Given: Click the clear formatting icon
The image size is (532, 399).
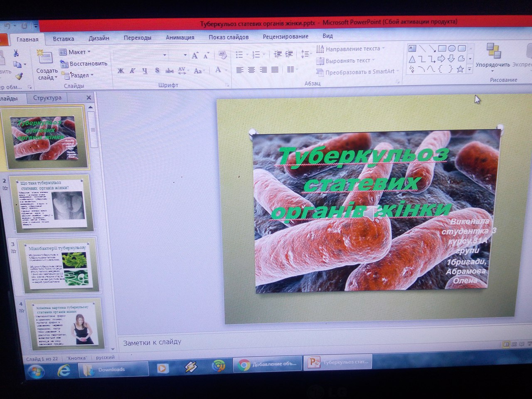Looking at the screenshot, I should click(222, 55).
